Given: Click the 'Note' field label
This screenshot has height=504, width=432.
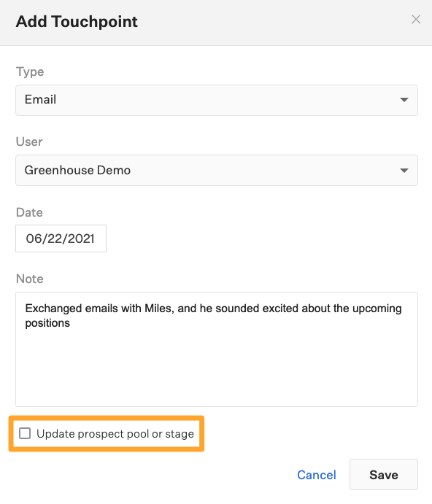Looking at the screenshot, I should click(30, 279).
